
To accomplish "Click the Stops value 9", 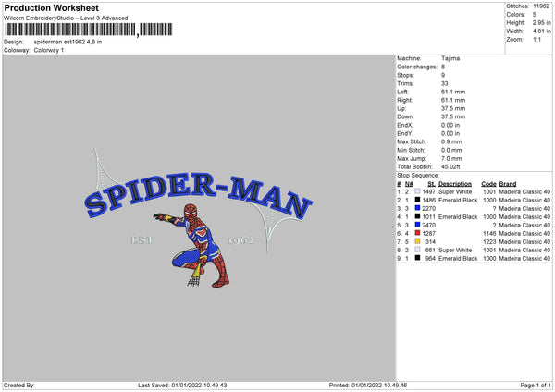I will (x=443, y=75).
